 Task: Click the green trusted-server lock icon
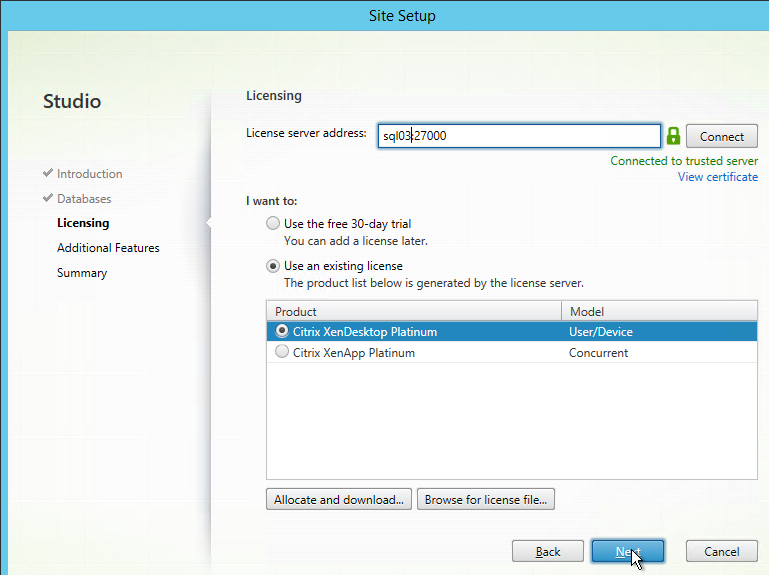point(673,136)
